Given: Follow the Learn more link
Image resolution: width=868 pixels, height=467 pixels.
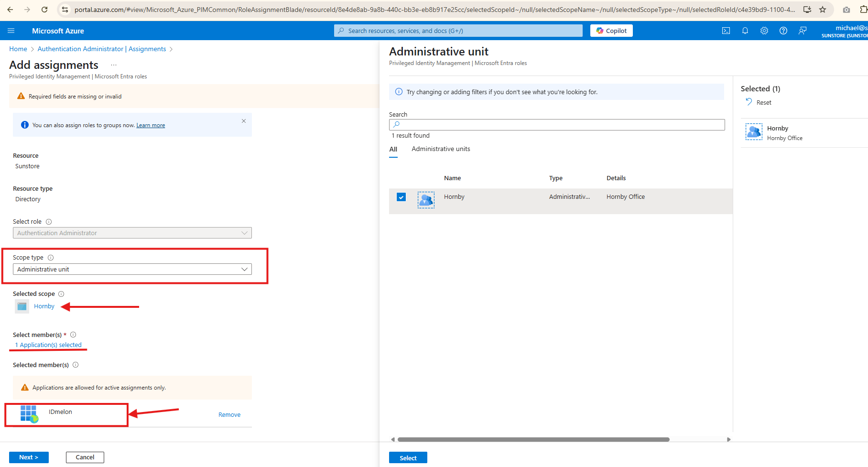Looking at the screenshot, I should [151, 125].
